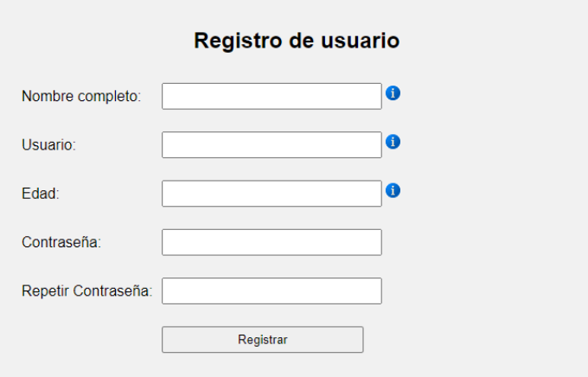Select the Edad input box
The width and height of the screenshot is (588, 377).
click(x=272, y=194)
